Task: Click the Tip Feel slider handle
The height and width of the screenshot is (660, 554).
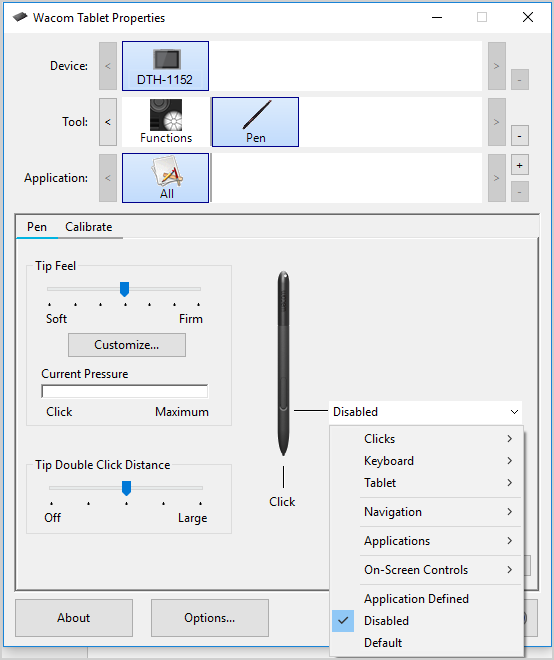Action: [x=124, y=289]
